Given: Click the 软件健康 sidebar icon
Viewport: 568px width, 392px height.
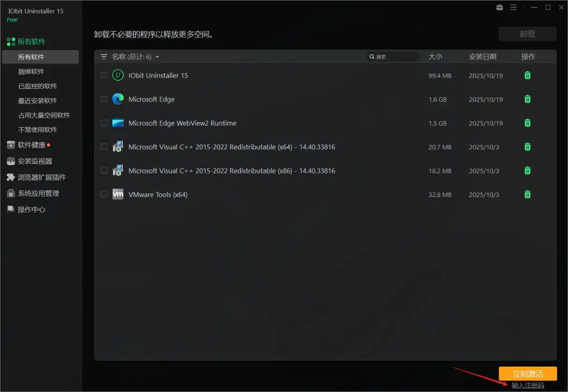Looking at the screenshot, I should point(11,145).
